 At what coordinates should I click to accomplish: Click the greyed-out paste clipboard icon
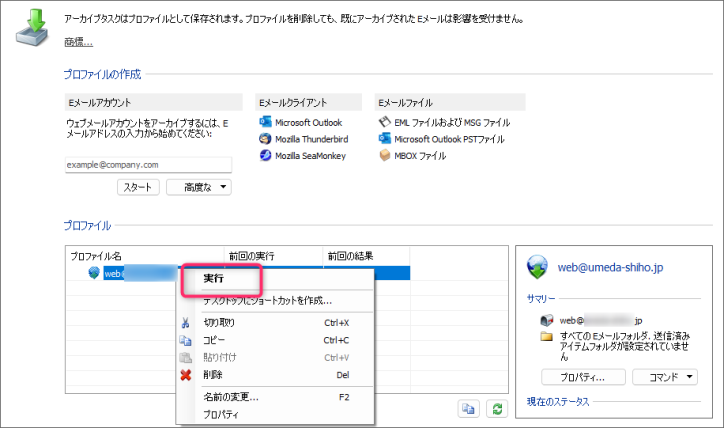[186, 358]
